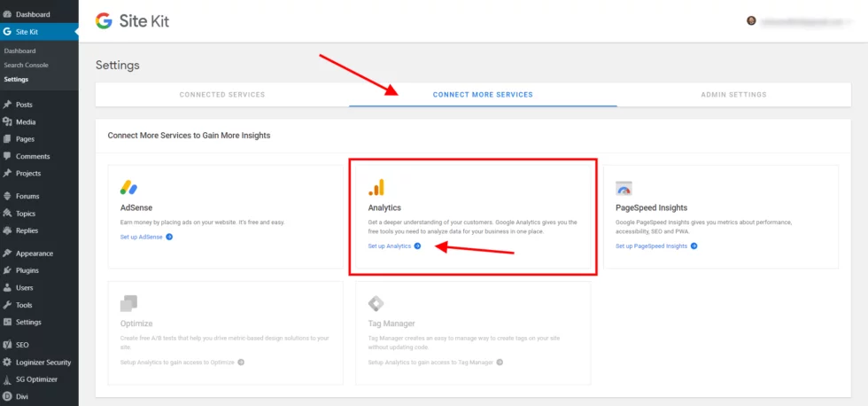Image resolution: width=868 pixels, height=406 pixels.
Task: Open the Admin Settings tab
Action: point(733,95)
